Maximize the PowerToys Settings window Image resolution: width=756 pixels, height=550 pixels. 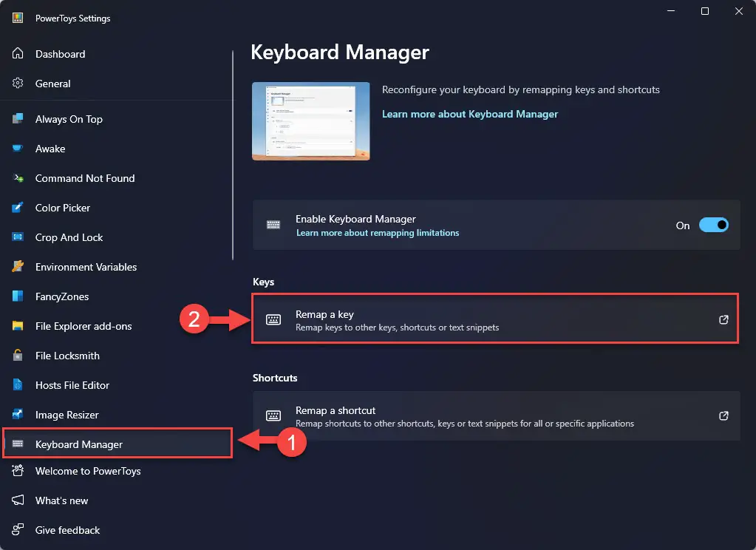pyautogui.click(x=705, y=10)
